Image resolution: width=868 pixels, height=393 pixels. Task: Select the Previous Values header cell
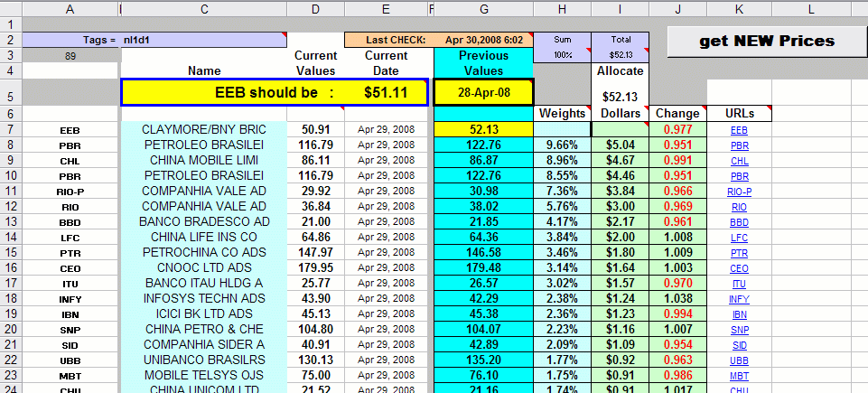484,63
